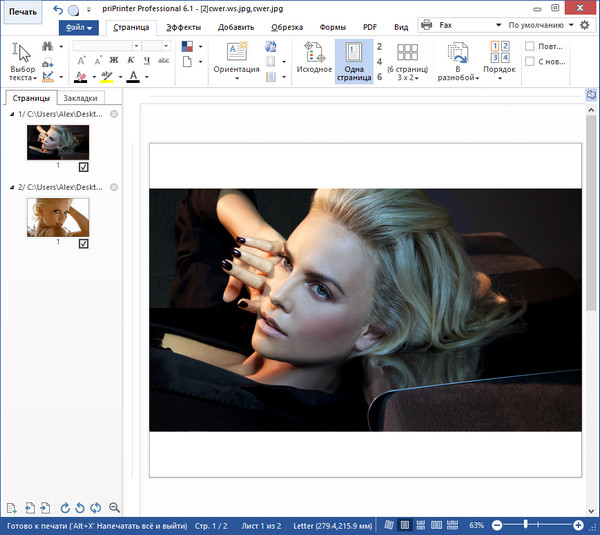This screenshot has width=600, height=535.
Task: Uncheck the checkbox under first page thumbnail
Action: coord(83,167)
